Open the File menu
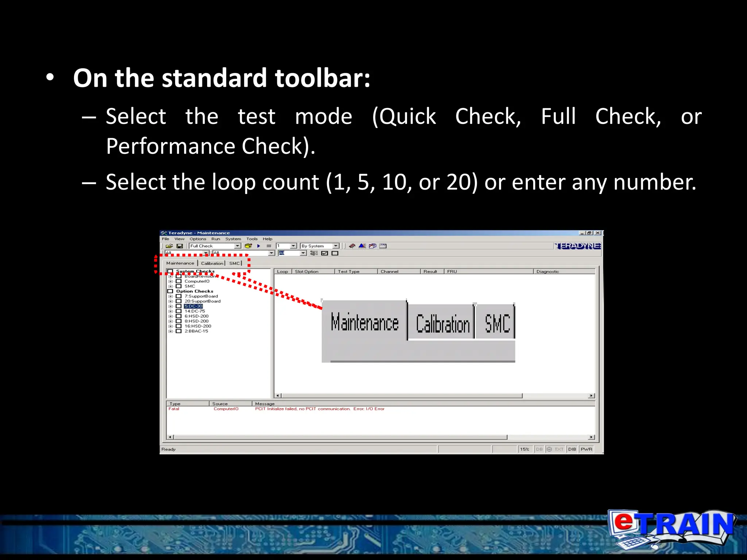 (166, 239)
